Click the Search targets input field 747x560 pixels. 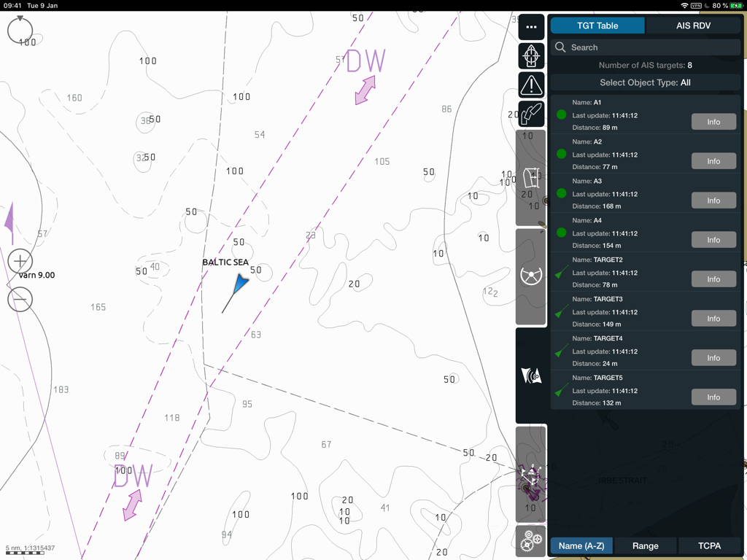click(645, 47)
